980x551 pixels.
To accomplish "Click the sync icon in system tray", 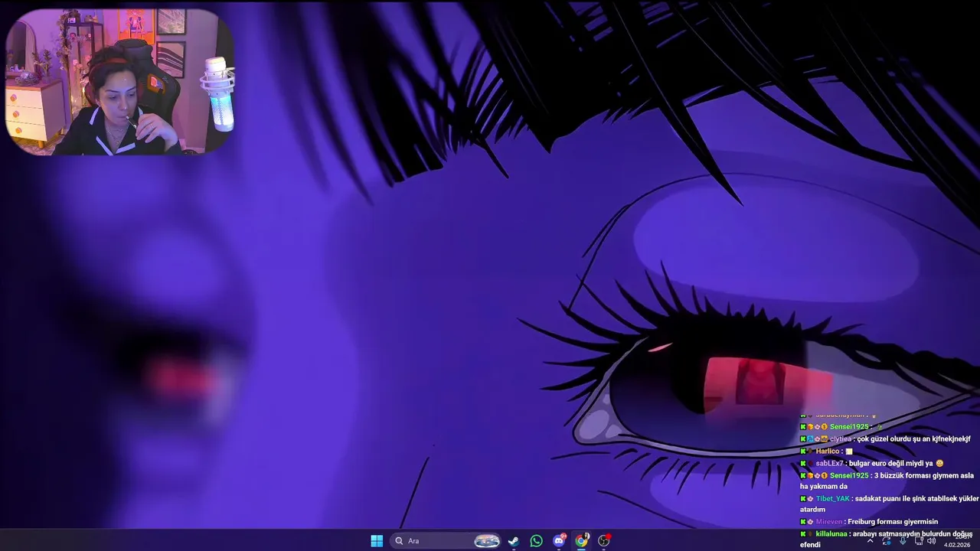I will (x=887, y=541).
